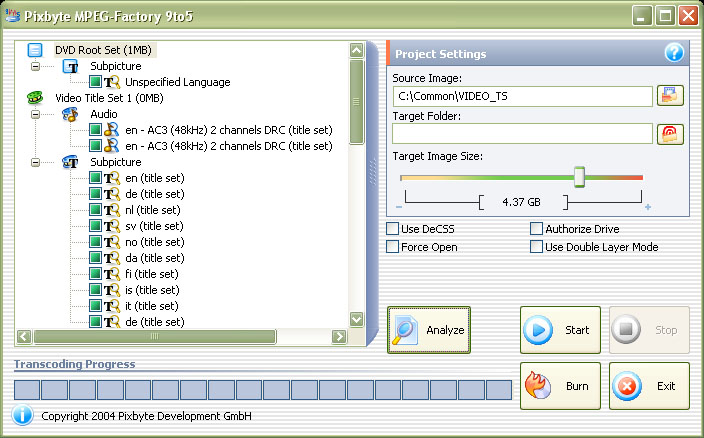Collapse Subpicture node under DVD Root Set
Image resolution: width=704 pixels, height=438 pixels.
(x=35, y=66)
